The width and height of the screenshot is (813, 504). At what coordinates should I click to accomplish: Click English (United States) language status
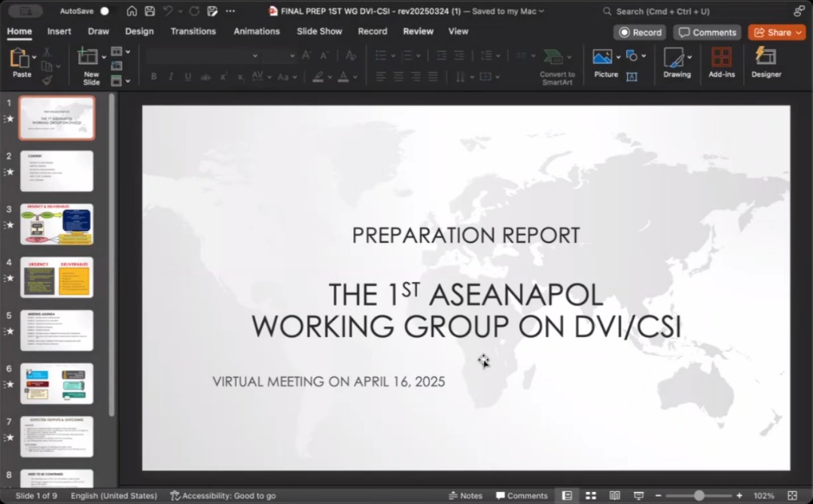point(114,496)
